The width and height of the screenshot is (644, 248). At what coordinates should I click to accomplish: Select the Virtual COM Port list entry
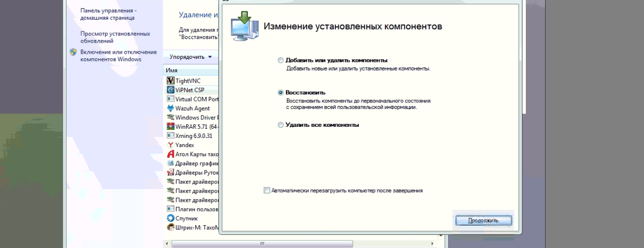point(196,99)
